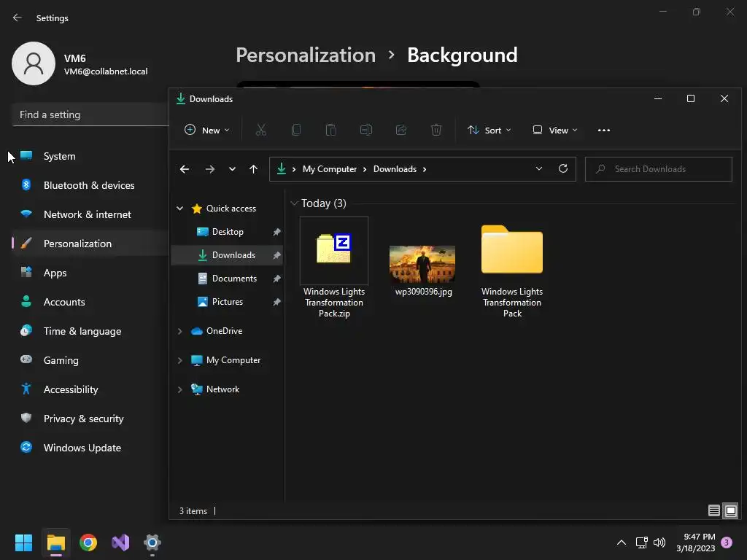The image size is (747, 560).
Task: Click the Share icon in Explorer toolbar
Action: pos(401,130)
